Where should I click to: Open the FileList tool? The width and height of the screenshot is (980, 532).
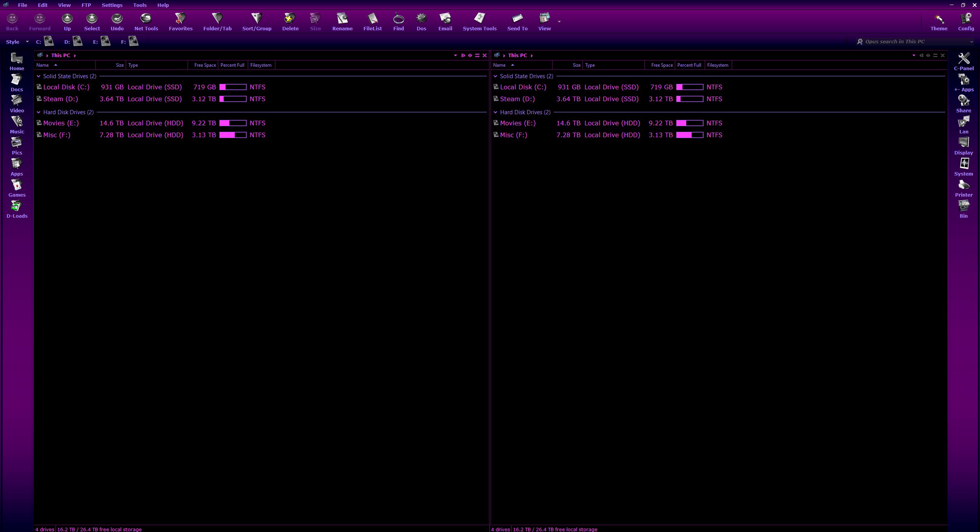pyautogui.click(x=372, y=18)
